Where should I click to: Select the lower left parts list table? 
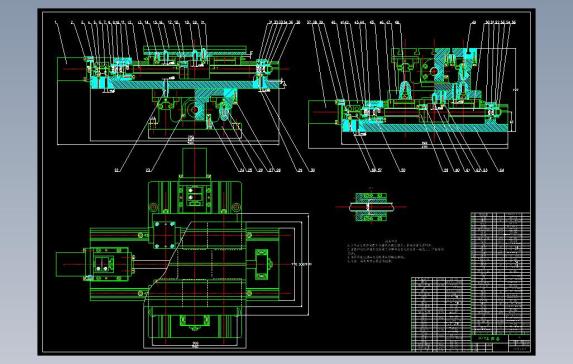click(441, 314)
